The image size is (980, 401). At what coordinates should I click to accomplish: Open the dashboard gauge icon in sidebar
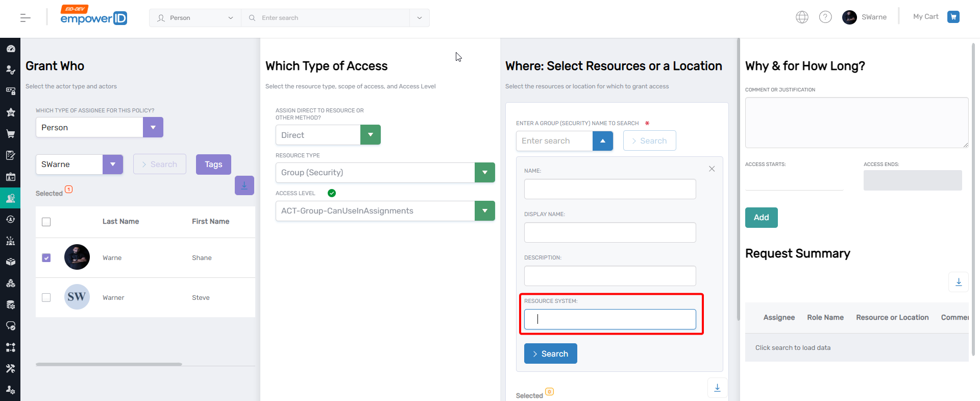click(x=10, y=49)
